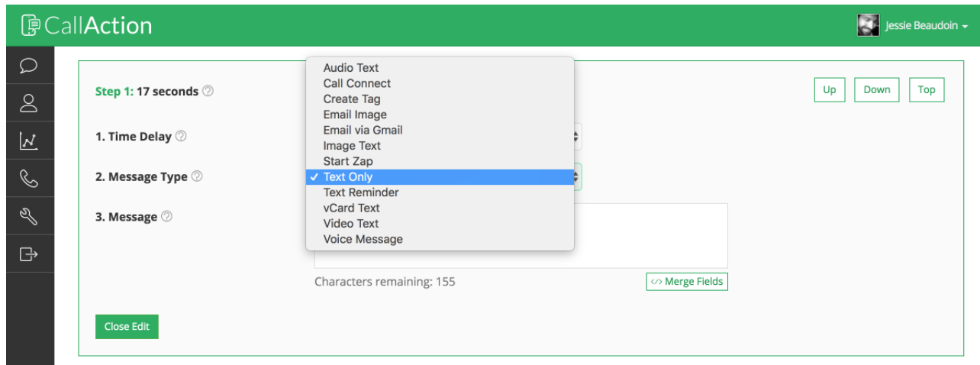Open the chat bubble sidebar icon
Screen dimensions: 980x365
tap(29, 66)
